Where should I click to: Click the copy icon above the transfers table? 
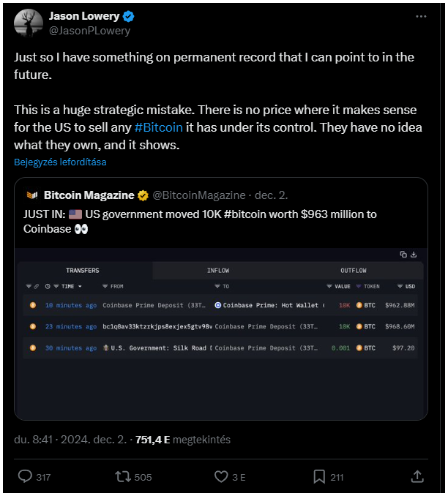point(403,255)
